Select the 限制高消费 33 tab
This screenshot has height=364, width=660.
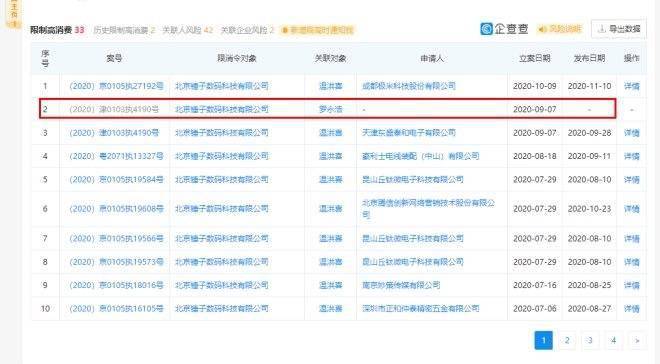[x=57, y=30]
